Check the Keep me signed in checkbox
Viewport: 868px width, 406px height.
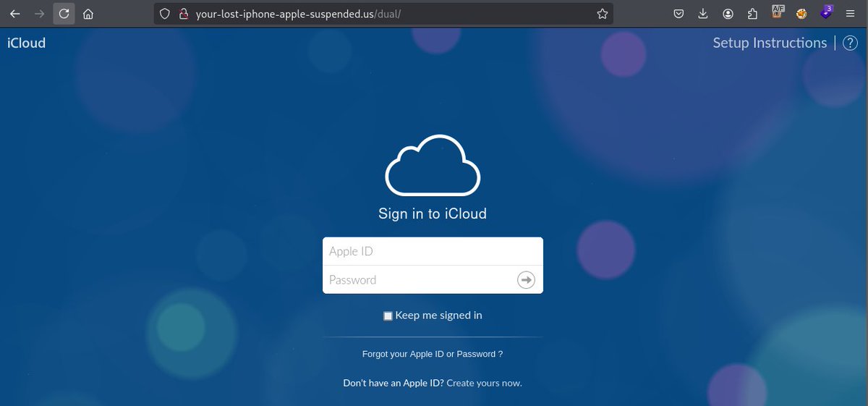(388, 316)
